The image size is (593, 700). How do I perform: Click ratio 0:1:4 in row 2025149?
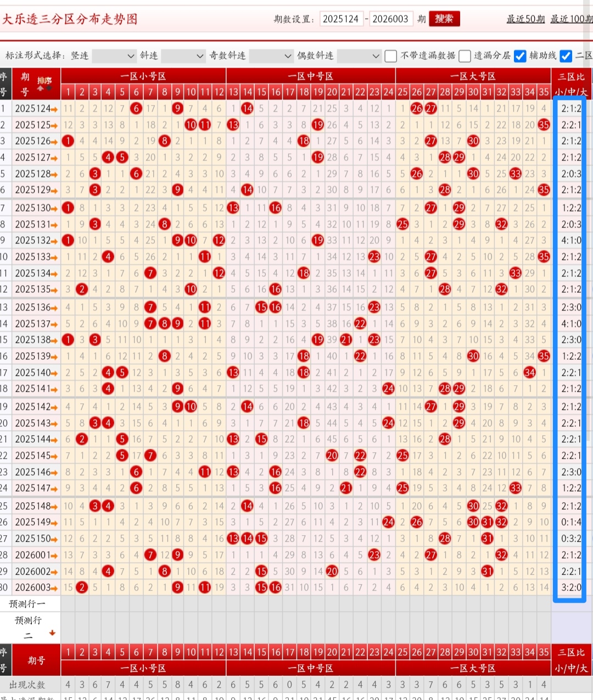click(x=571, y=522)
